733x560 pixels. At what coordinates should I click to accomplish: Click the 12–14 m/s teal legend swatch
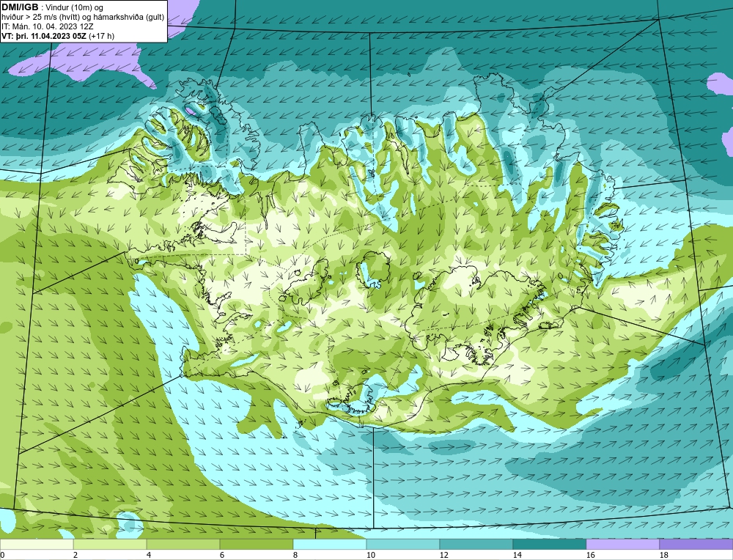coord(476,544)
